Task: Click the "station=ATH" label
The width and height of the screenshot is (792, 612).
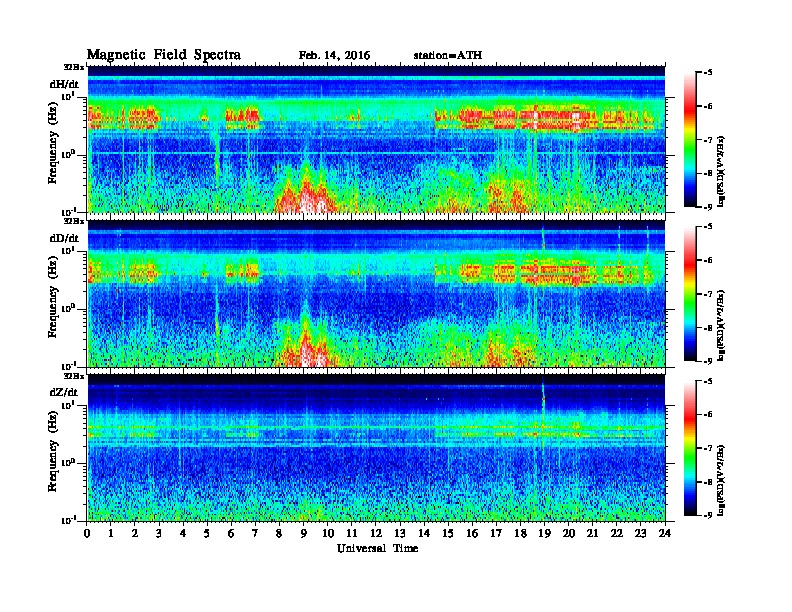Action: tap(448, 56)
